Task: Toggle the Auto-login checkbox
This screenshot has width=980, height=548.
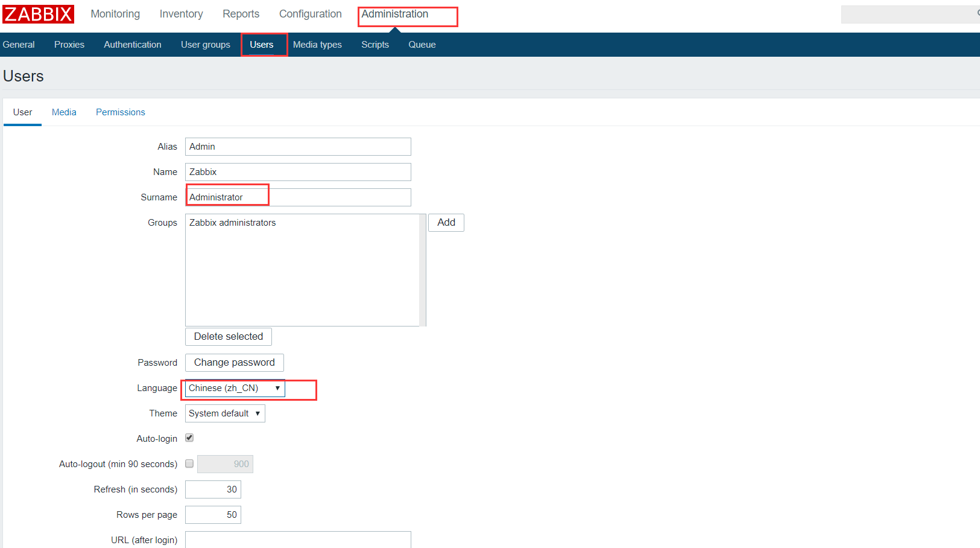Action: (189, 438)
